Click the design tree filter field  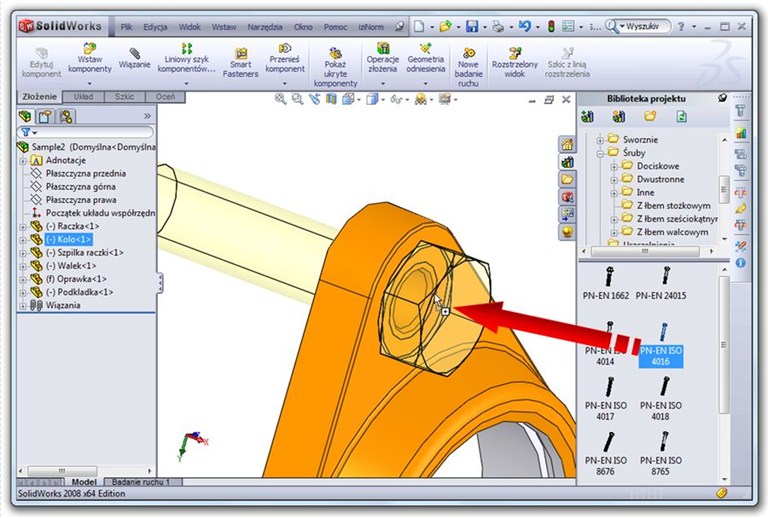pyautogui.click(x=85, y=132)
